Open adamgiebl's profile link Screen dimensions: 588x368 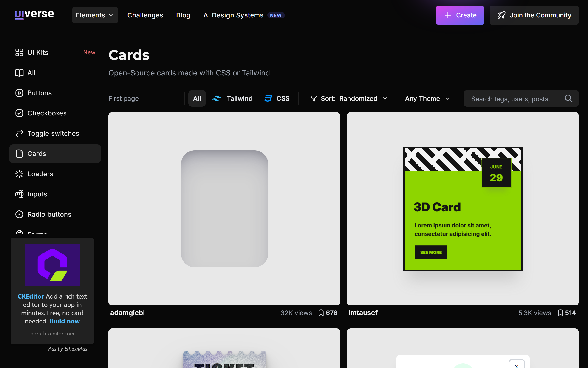[x=127, y=313]
